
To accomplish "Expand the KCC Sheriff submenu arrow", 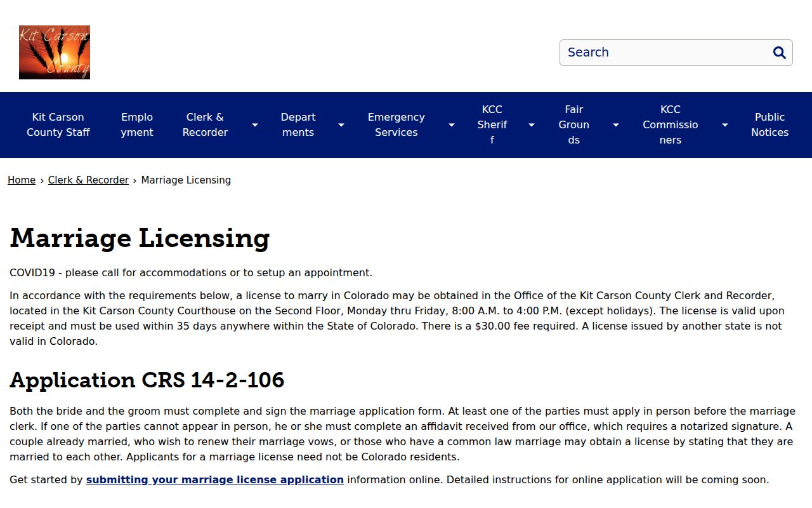I will click(531, 125).
